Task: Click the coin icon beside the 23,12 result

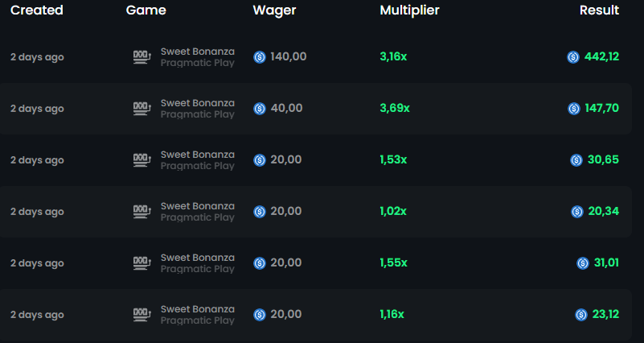Action: 581,315
